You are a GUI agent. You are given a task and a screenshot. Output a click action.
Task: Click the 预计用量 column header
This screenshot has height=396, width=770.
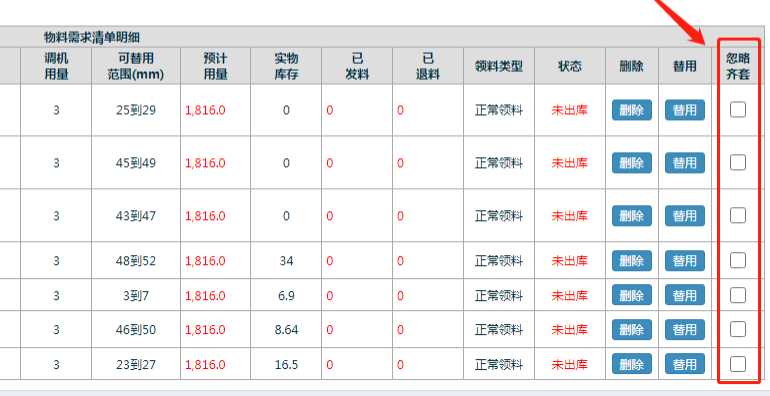[x=216, y=66]
